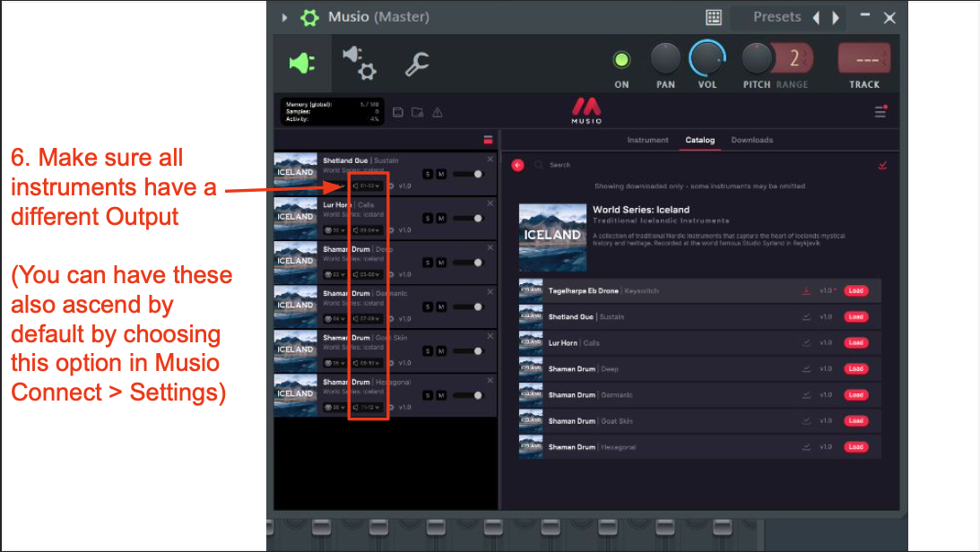This screenshot has width=980, height=552.
Task: Go to the previous preset with the left arrow
Action: pyautogui.click(x=816, y=18)
